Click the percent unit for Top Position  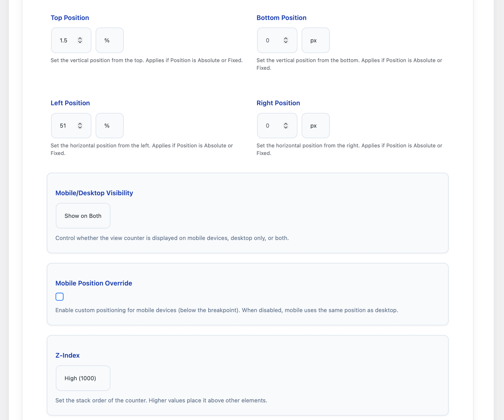click(x=109, y=40)
